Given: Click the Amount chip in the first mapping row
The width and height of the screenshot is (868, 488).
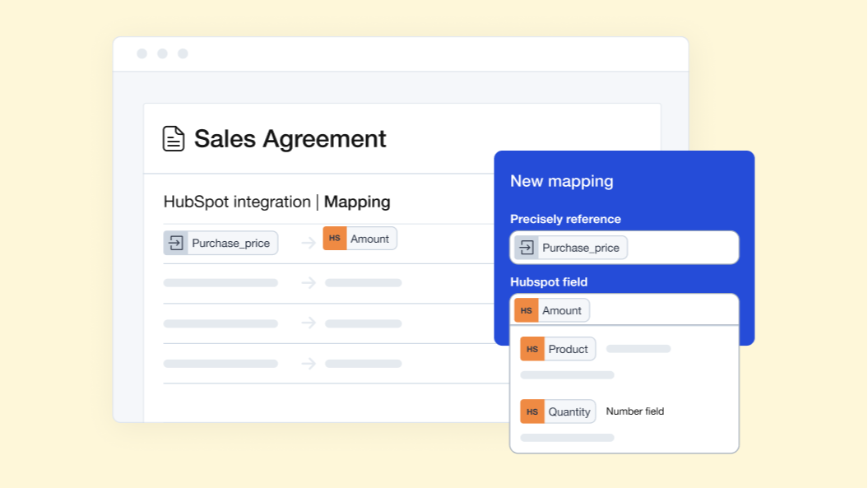Looking at the screenshot, I should pyautogui.click(x=369, y=239).
